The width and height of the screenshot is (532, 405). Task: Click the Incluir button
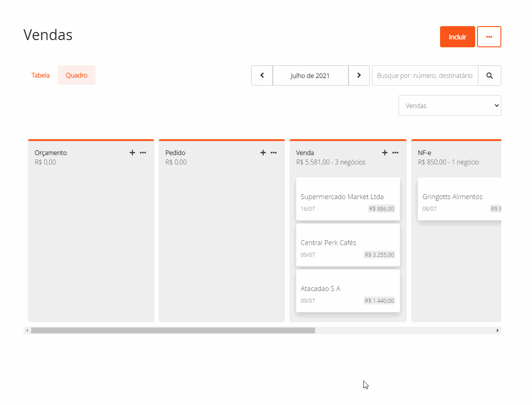tap(457, 36)
